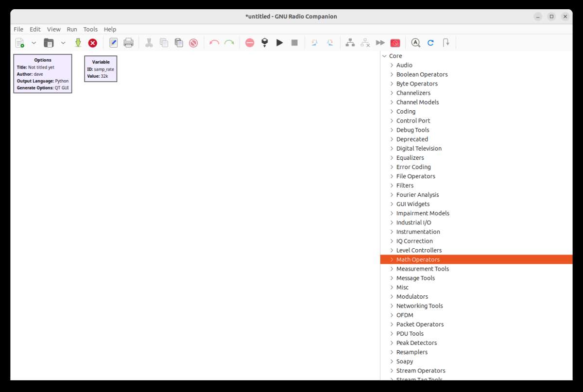Click the Enable block icon

pyautogui.click(x=350, y=43)
